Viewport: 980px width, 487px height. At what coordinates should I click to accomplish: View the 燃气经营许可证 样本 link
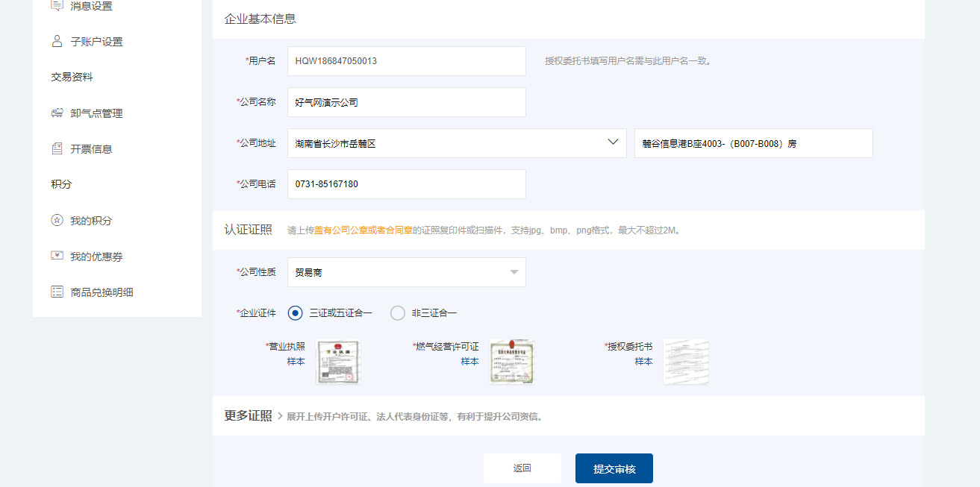point(469,362)
